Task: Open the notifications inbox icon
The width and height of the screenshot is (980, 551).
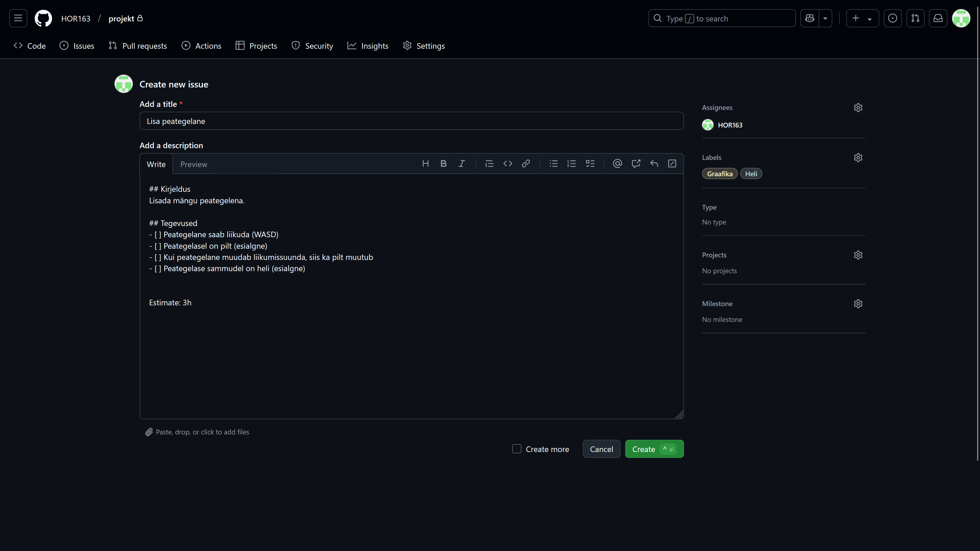Action: (x=938, y=18)
